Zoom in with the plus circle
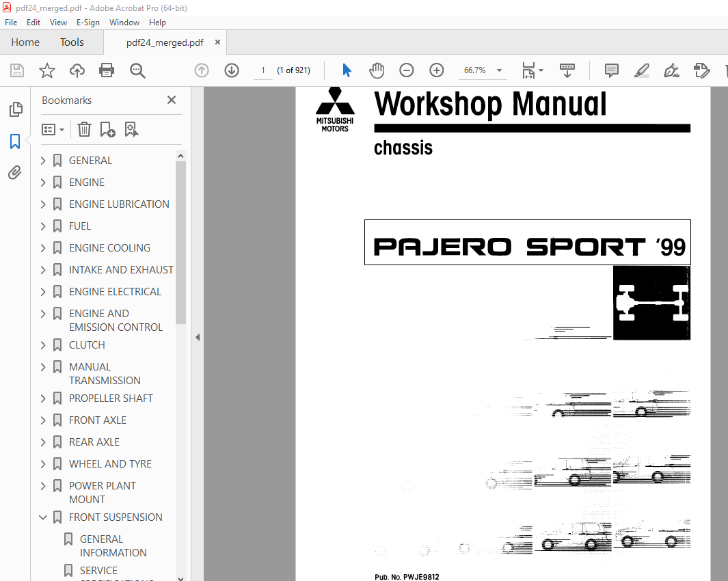The image size is (728, 581). (436, 70)
